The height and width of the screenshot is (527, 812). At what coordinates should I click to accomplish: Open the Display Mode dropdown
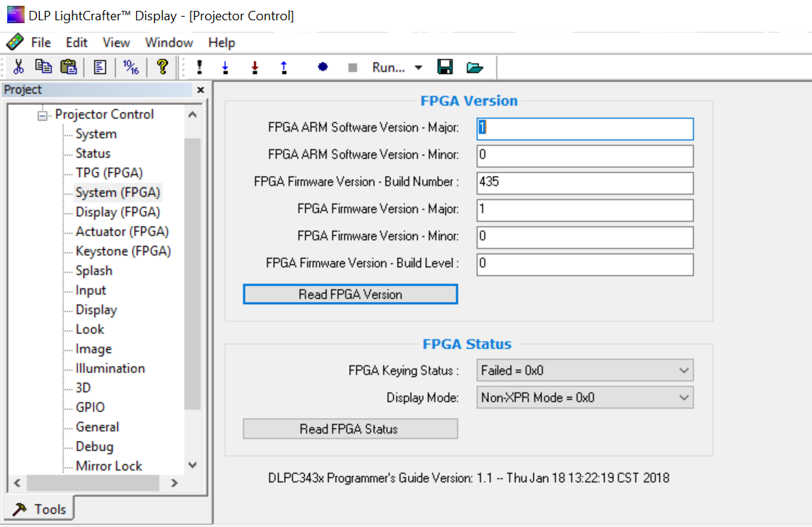click(x=585, y=397)
